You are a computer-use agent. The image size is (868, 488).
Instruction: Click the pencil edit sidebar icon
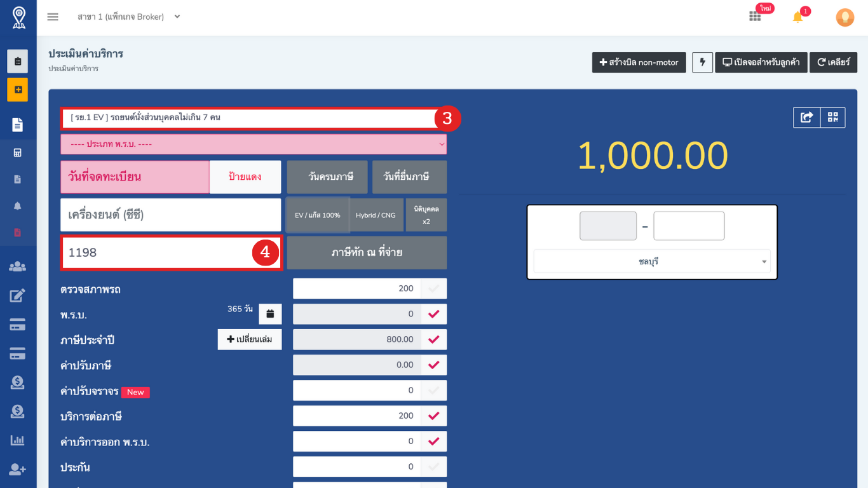click(18, 295)
